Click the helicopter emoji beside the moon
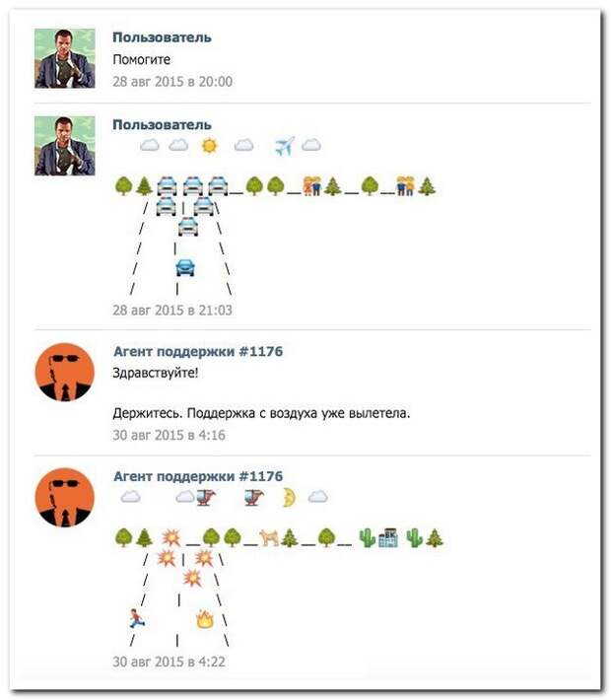The height and width of the screenshot is (700, 611). [254, 497]
